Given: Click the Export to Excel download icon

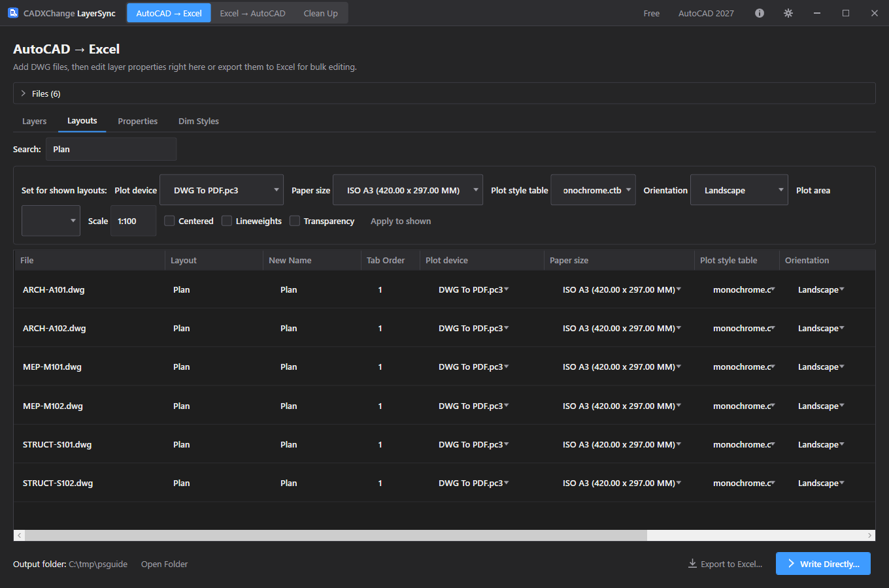Looking at the screenshot, I should coord(692,563).
